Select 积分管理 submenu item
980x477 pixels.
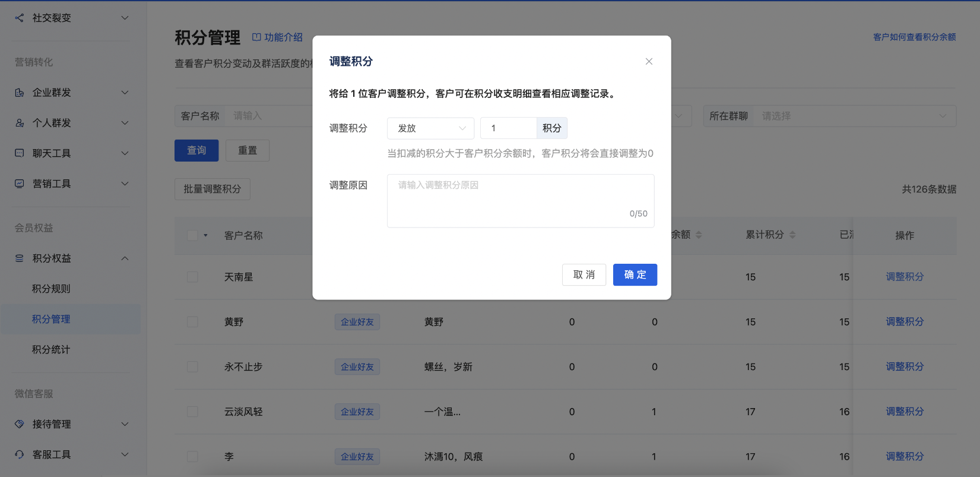tap(51, 319)
